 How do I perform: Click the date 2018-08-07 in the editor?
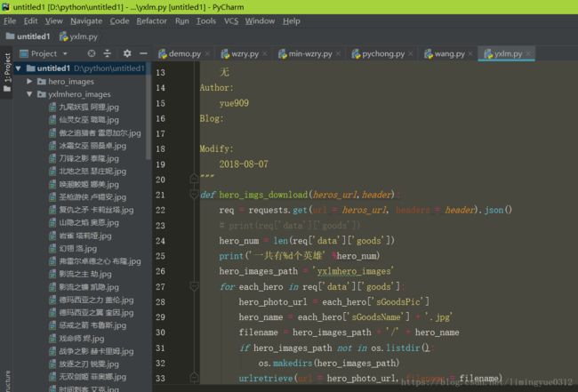coord(244,164)
